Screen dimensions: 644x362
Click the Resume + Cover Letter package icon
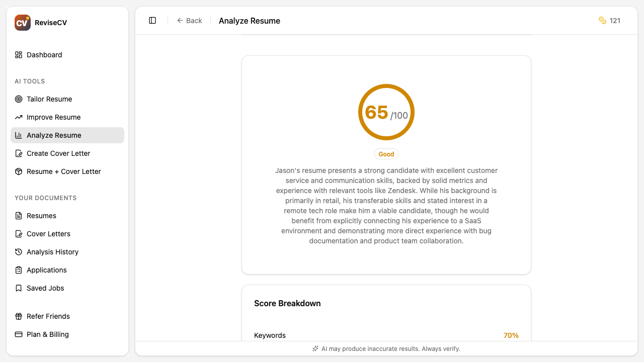coord(19,171)
